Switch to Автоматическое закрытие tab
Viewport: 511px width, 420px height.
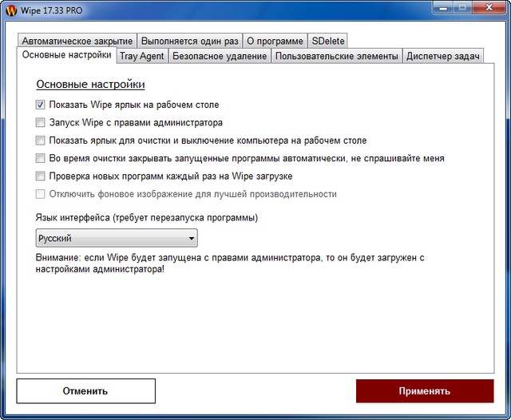pyautogui.click(x=77, y=41)
